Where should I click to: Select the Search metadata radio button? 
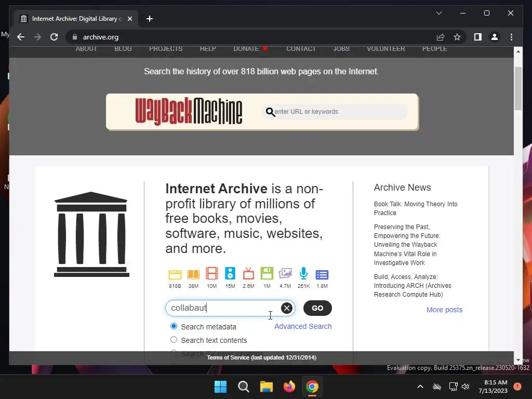click(174, 326)
